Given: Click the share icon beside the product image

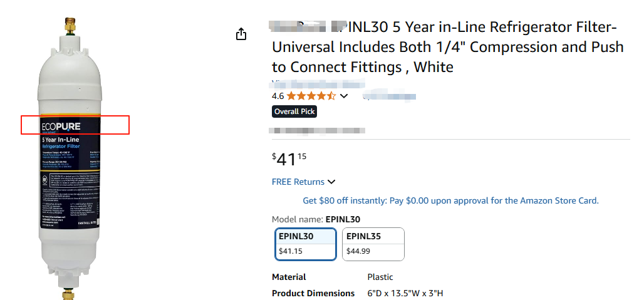Looking at the screenshot, I should click(x=241, y=34).
